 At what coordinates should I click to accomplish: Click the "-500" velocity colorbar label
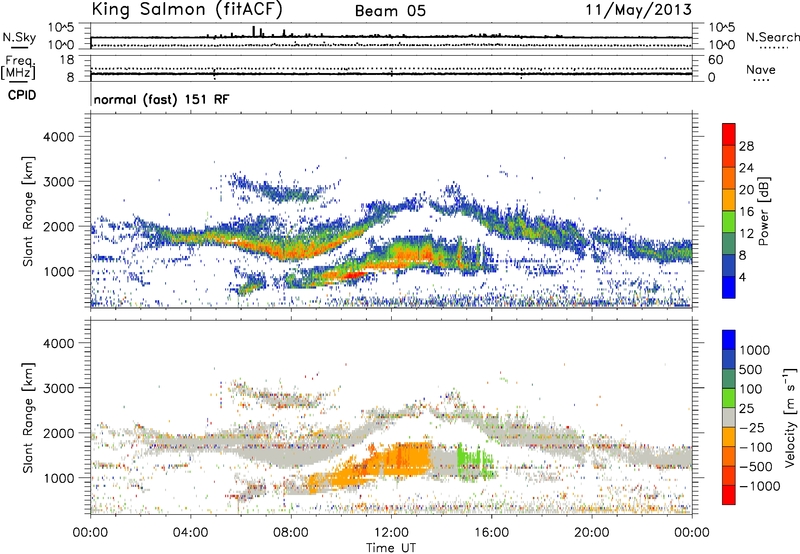point(755,467)
